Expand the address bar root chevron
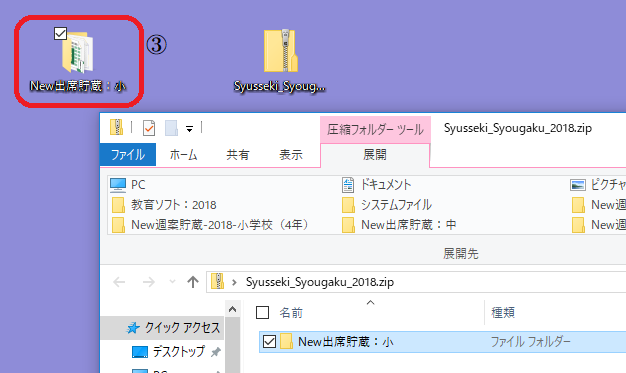 click(x=234, y=282)
